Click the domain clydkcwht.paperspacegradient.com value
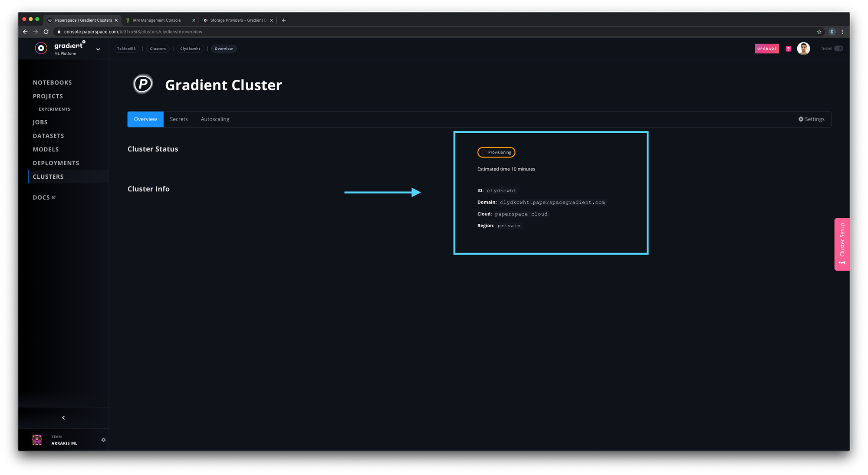868x475 pixels. tap(552, 203)
